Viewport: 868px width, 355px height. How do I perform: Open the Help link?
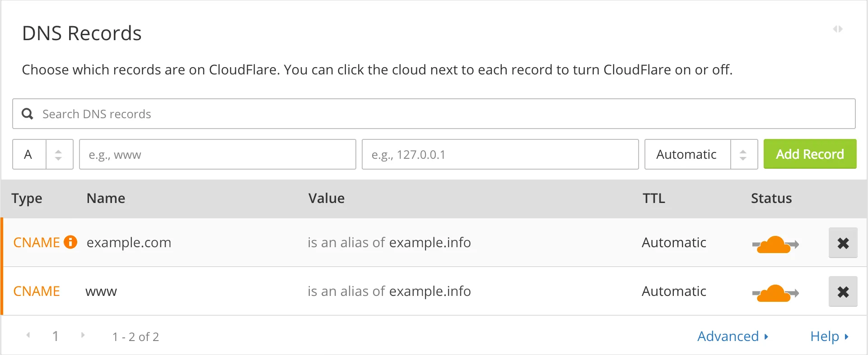(x=829, y=337)
